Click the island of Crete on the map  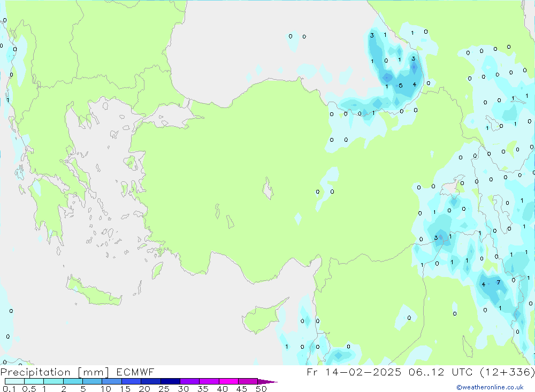pos(94,292)
